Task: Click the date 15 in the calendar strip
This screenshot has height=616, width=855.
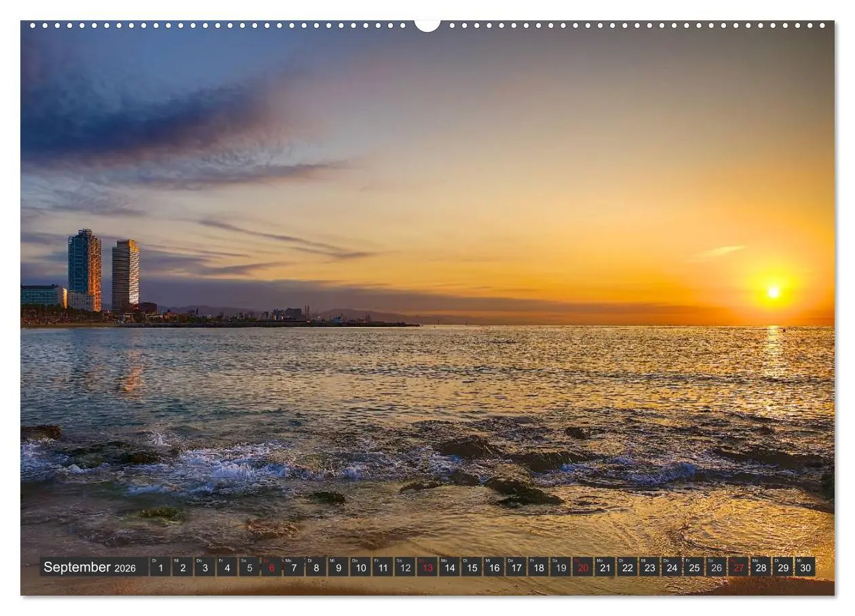Action: pyautogui.click(x=472, y=568)
